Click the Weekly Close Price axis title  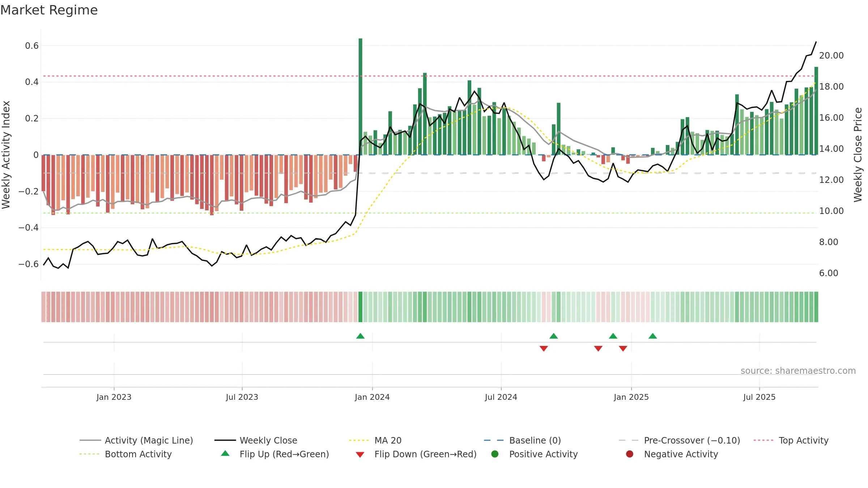tap(858, 155)
